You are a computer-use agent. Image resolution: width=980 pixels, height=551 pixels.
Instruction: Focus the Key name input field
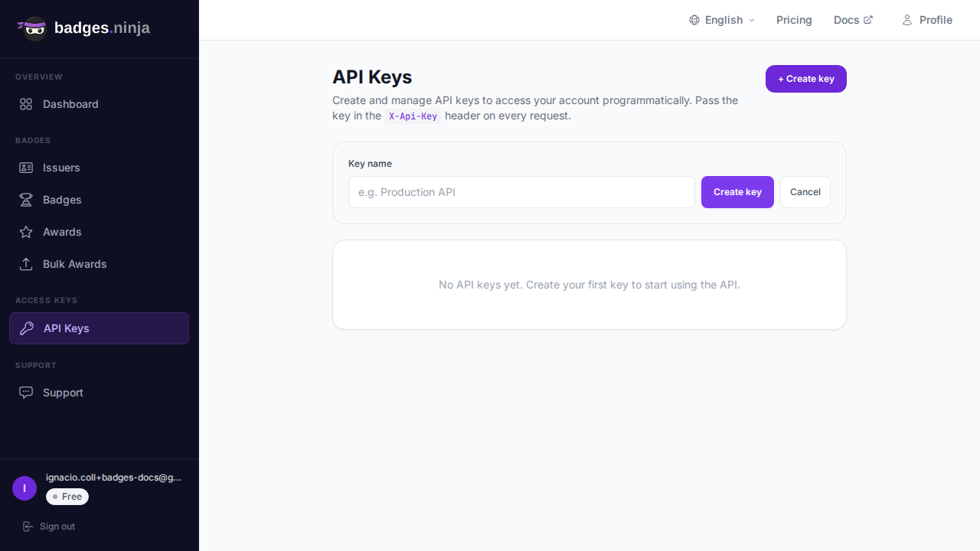pyautogui.click(x=521, y=192)
